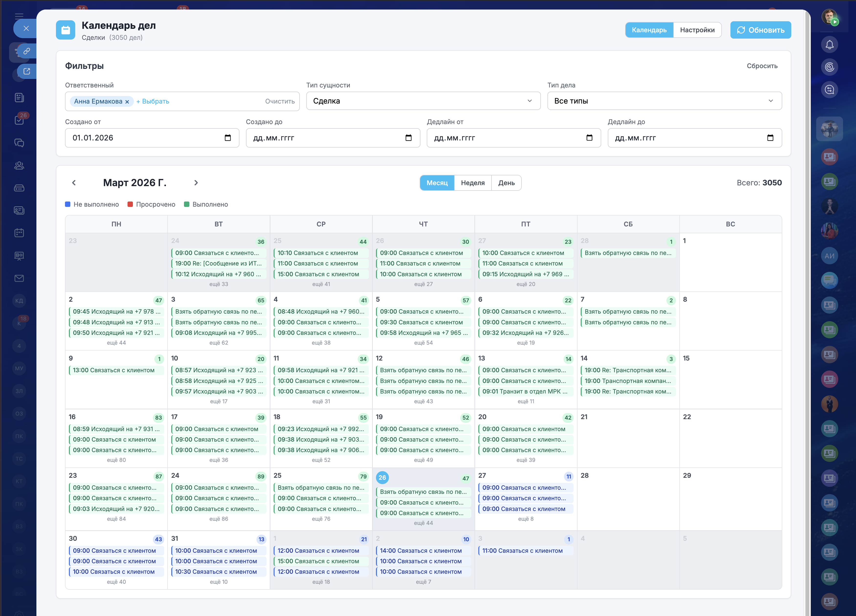
Task: Expand the Тип сущности dropdown
Action: (x=423, y=101)
